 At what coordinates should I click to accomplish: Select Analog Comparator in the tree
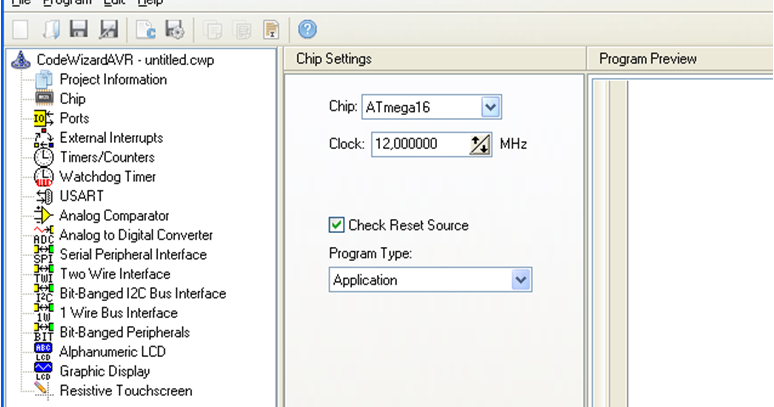[x=114, y=216]
